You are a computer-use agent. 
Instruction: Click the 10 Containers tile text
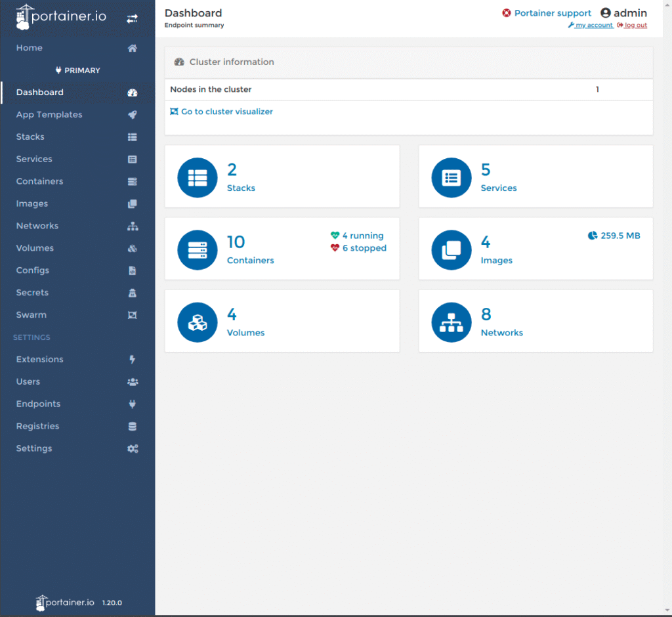(x=250, y=250)
